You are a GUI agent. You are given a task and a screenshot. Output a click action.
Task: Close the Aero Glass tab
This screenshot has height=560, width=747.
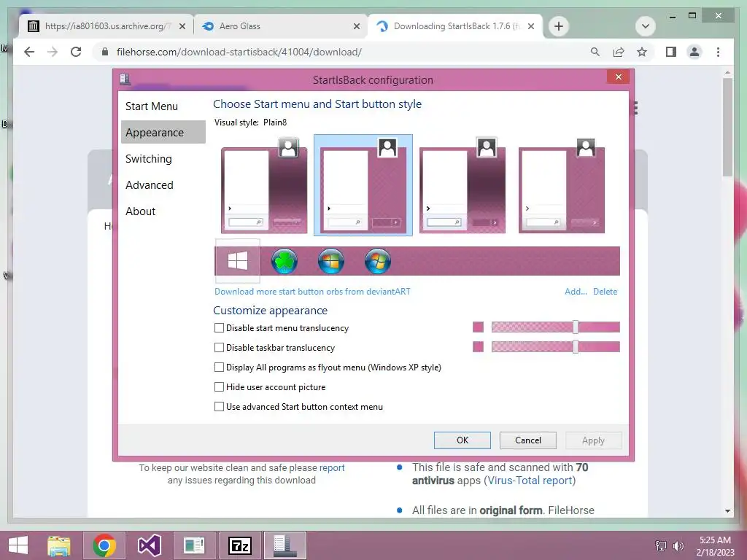coord(356,26)
